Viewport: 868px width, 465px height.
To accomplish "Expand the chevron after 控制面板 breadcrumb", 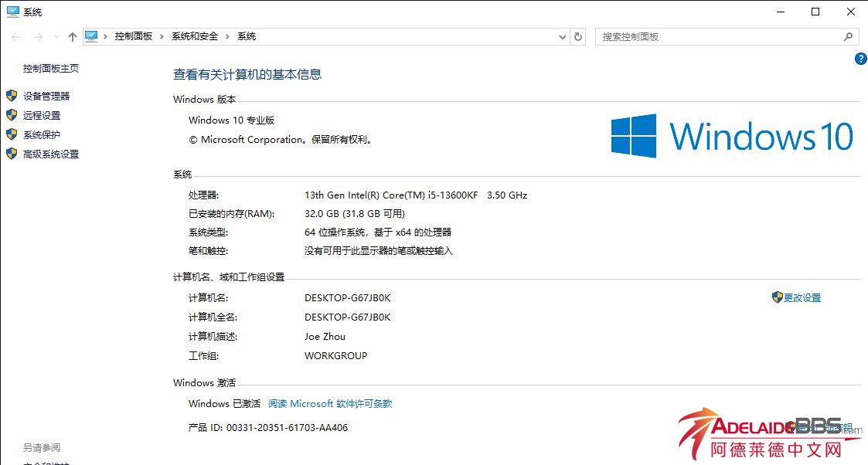I will point(162,36).
